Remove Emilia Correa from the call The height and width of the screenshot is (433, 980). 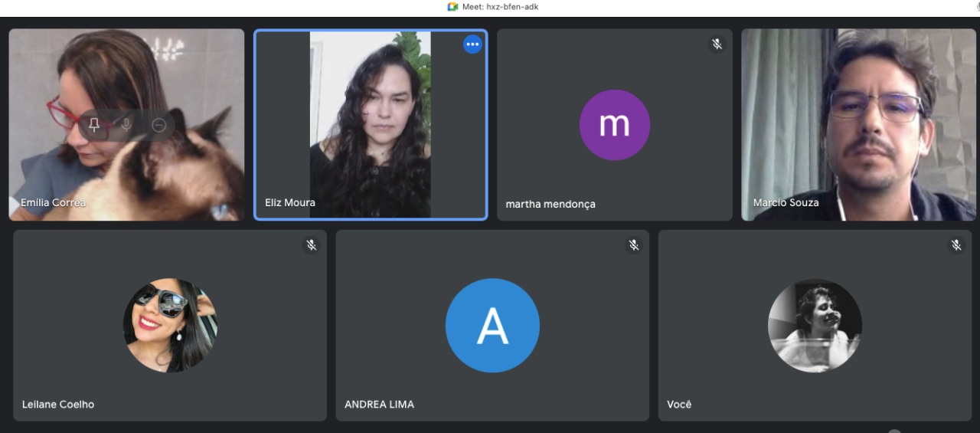159,125
